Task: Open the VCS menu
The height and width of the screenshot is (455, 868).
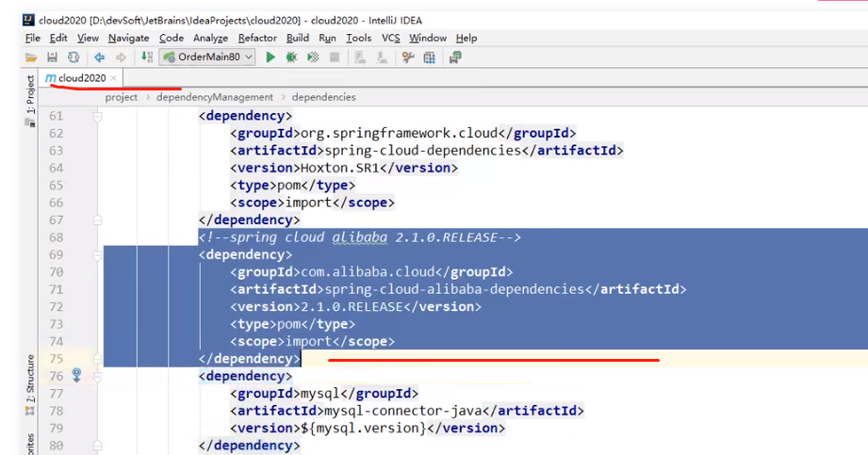Action: 390,38
